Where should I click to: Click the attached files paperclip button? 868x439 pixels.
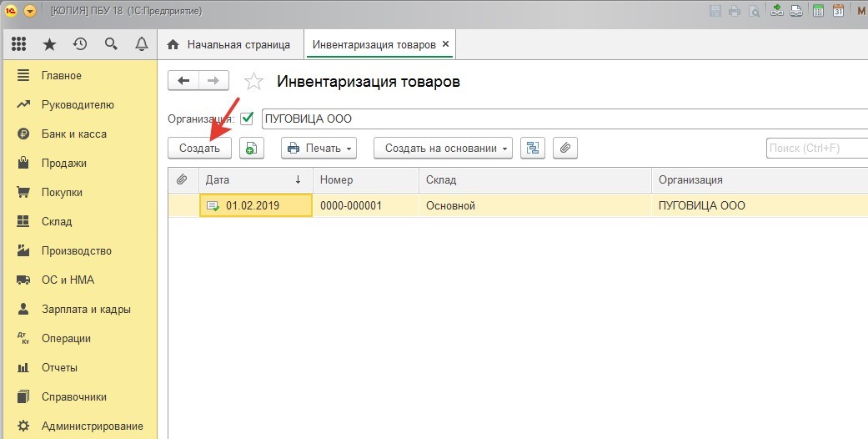click(x=564, y=149)
